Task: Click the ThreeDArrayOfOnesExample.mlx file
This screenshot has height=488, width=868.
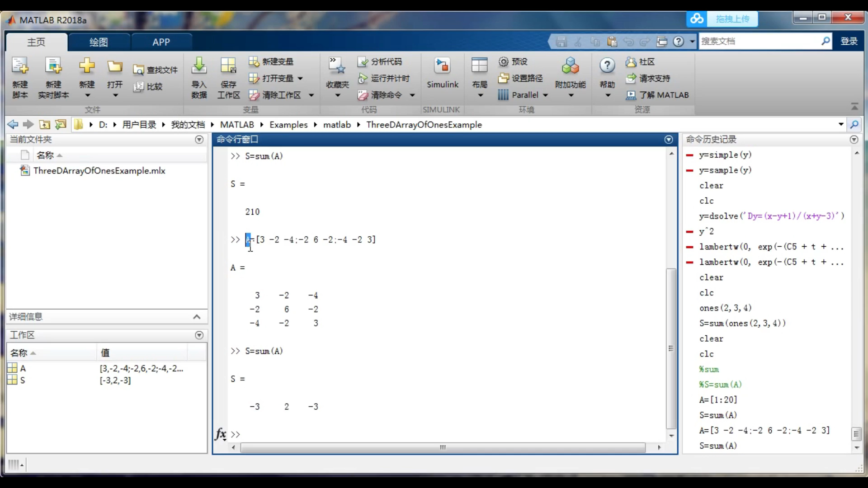Action: click(99, 170)
